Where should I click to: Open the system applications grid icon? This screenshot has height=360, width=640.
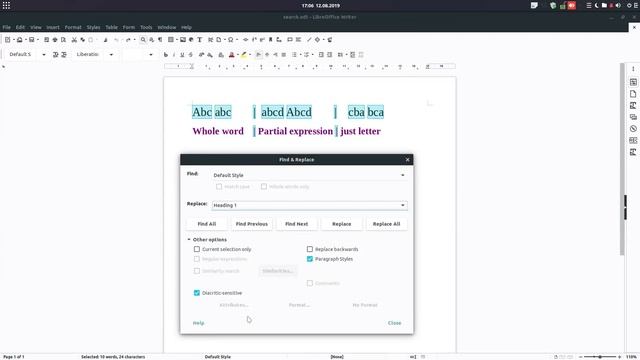tap(7, 5)
